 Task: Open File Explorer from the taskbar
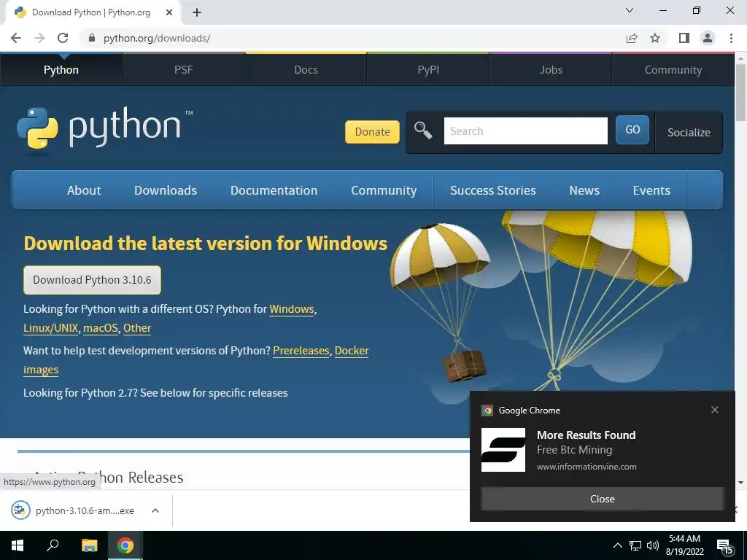click(89, 545)
